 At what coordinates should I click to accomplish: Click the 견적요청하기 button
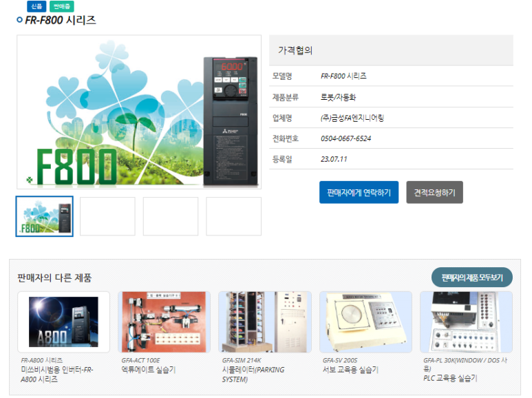click(434, 192)
